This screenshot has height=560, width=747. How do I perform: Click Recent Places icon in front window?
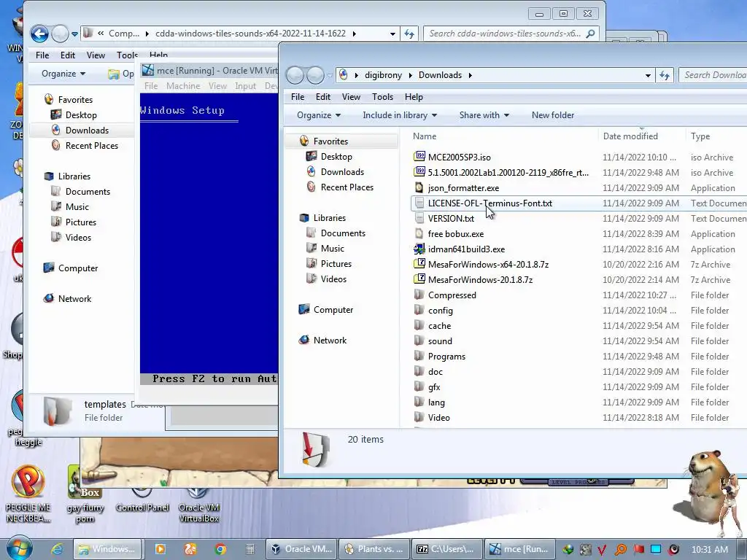click(311, 187)
